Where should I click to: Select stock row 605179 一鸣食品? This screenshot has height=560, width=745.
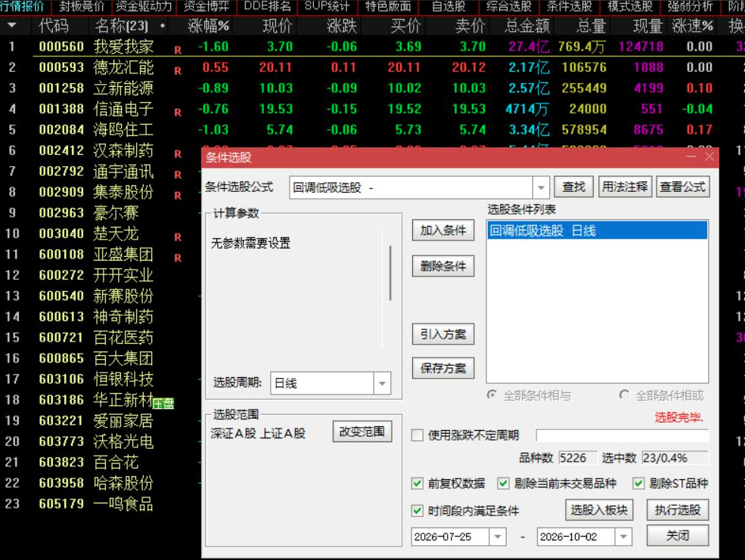(101, 503)
